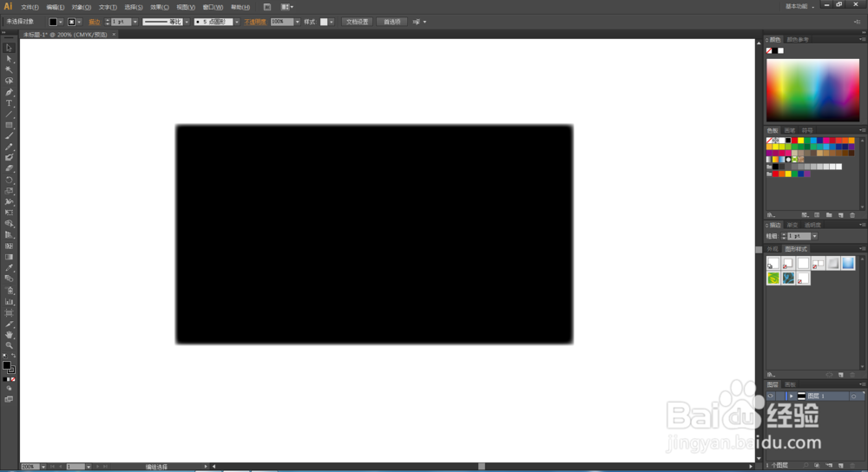
Task: Open the opacity 100% dropdown
Action: point(297,23)
